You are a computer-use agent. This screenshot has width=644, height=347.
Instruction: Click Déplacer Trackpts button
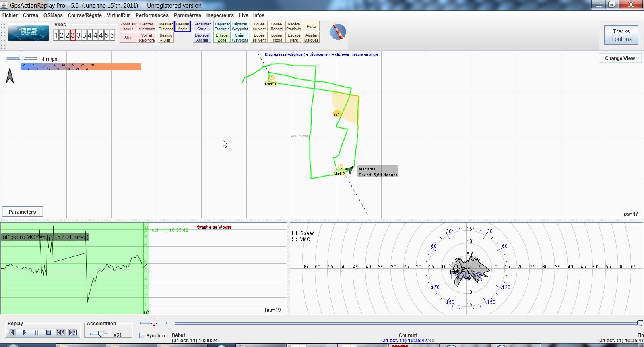[x=222, y=26]
